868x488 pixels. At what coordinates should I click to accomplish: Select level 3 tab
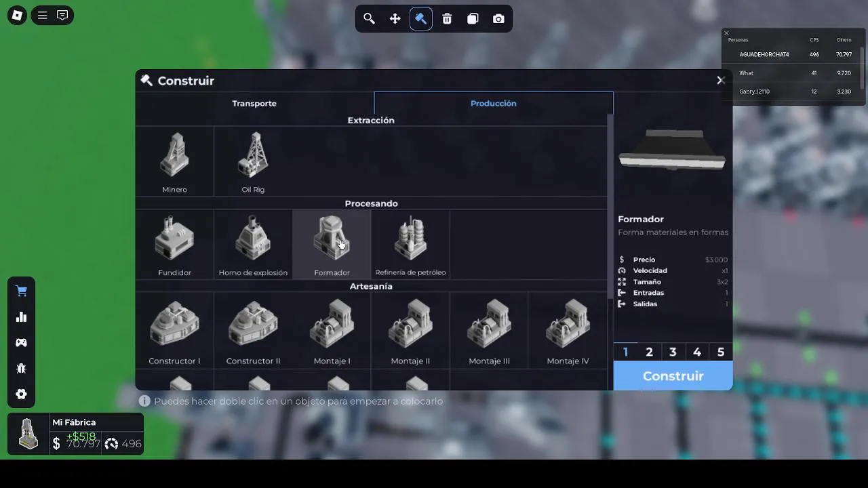[x=673, y=352]
